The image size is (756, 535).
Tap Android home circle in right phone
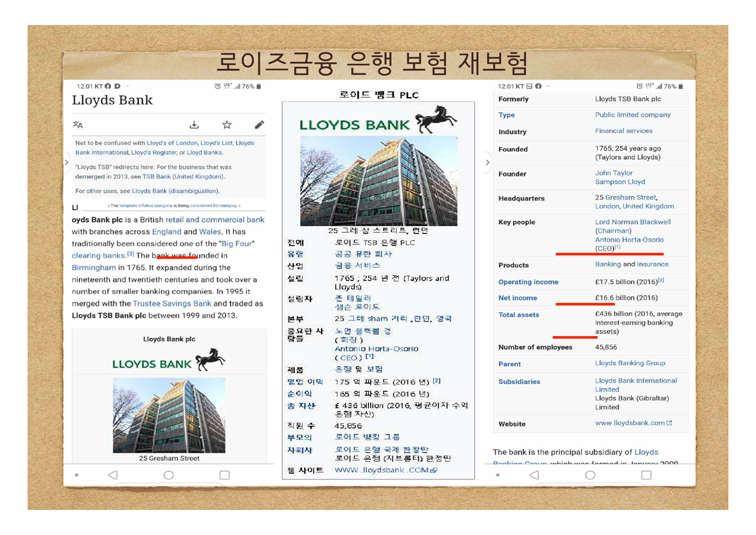point(590,475)
